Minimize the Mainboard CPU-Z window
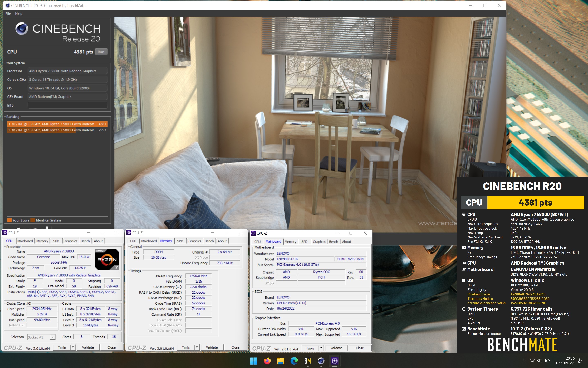The image size is (588, 368). [337, 233]
